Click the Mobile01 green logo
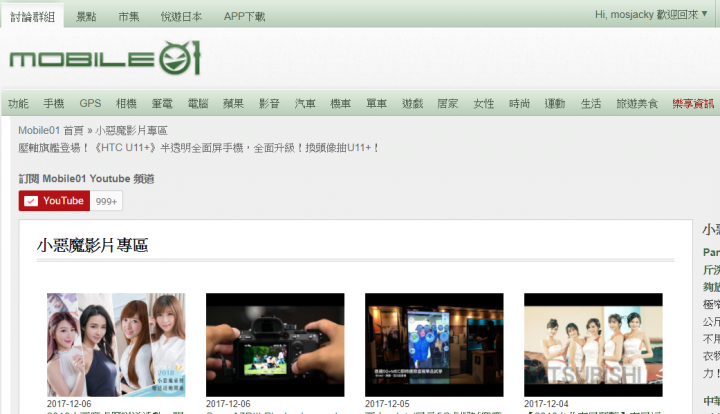The width and height of the screenshot is (720, 414). 105,58
